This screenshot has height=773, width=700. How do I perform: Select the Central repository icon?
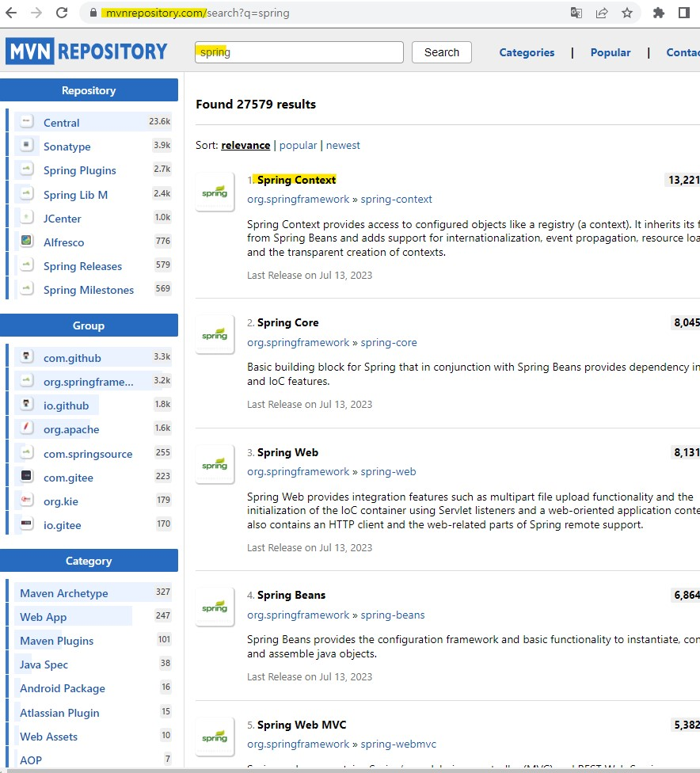[x=27, y=121]
